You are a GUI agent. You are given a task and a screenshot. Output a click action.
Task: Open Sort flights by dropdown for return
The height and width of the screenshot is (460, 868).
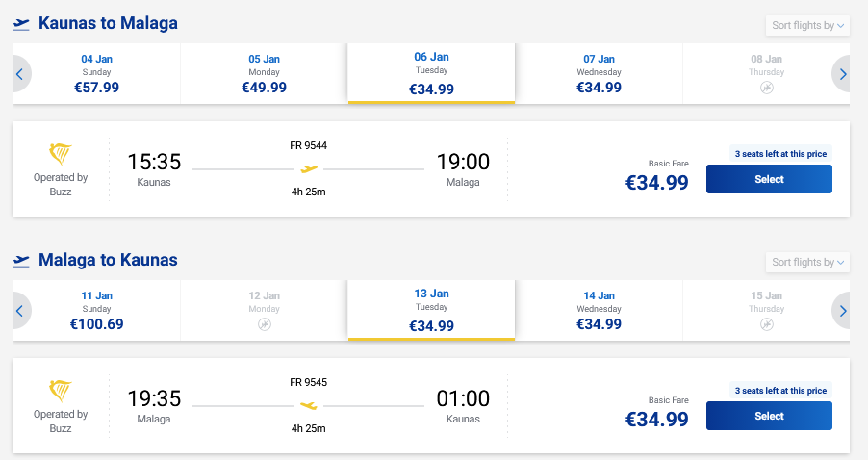click(x=807, y=262)
